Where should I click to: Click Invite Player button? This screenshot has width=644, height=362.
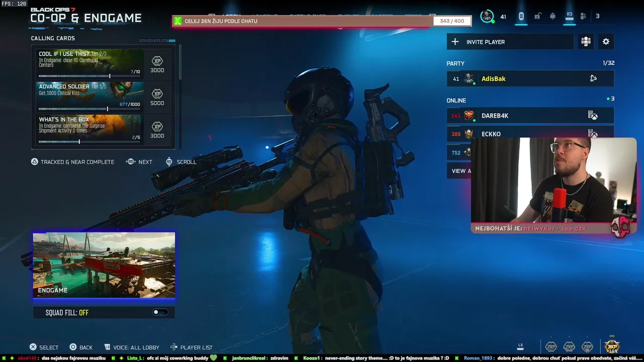[510, 42]
